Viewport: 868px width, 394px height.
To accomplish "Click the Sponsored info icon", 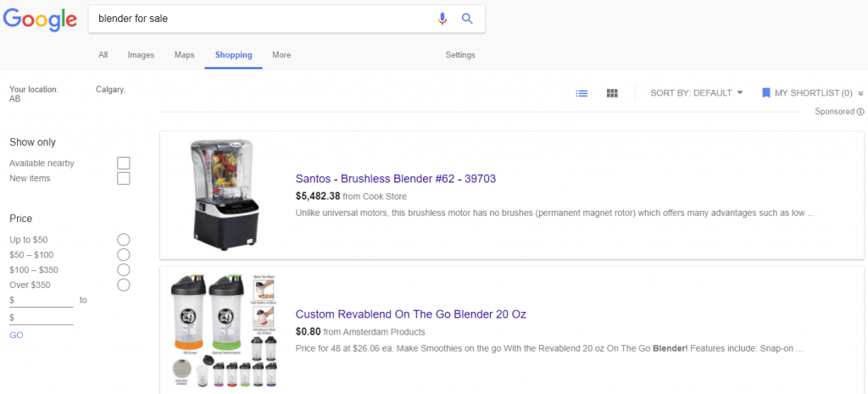I will [860, 112].
